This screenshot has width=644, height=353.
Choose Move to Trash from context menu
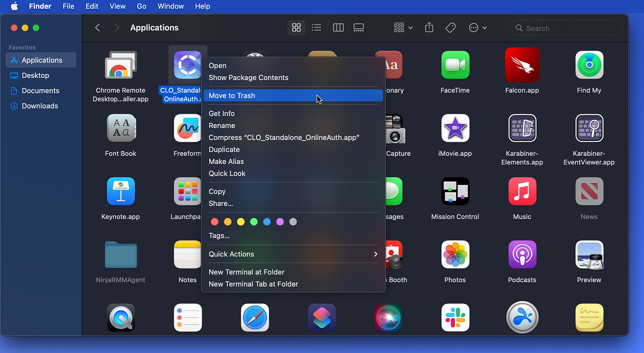pyautogui.click(x=293, y=96)
